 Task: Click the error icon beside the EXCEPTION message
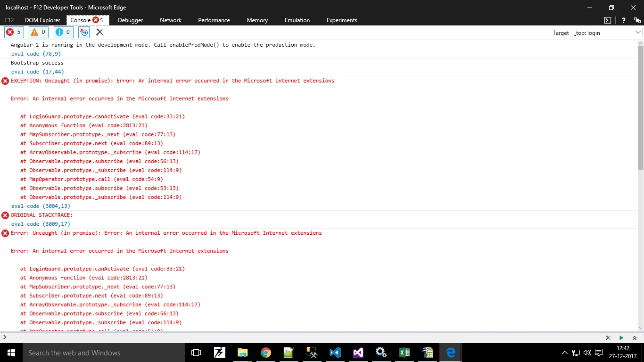click(x=5, y=81)
